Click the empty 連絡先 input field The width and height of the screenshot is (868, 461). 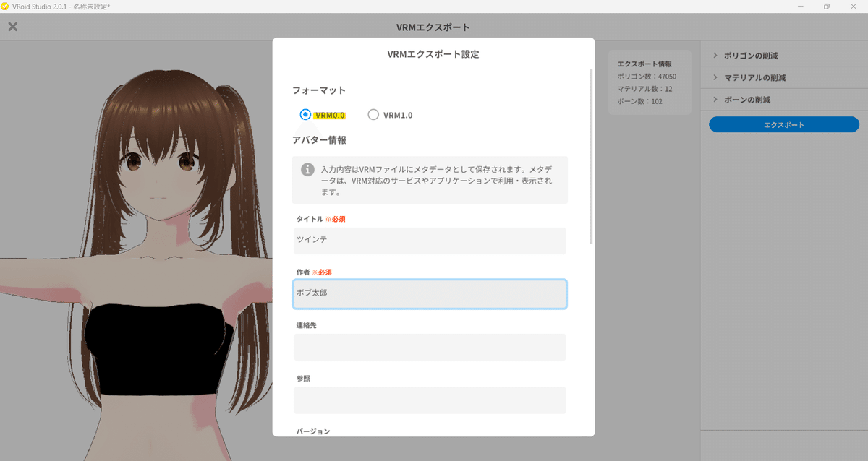(x=430, y=347)
